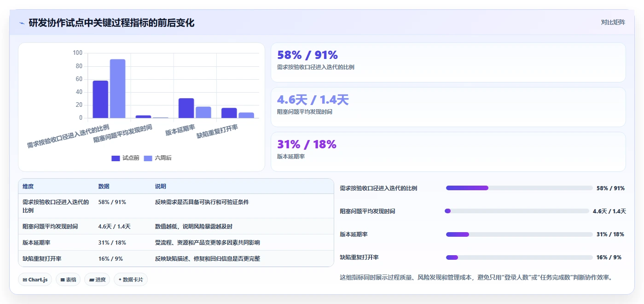The width and height of the screenshot is (644, 304).
Task: Click the 58% / 91% data card
Action: [448, 62]
